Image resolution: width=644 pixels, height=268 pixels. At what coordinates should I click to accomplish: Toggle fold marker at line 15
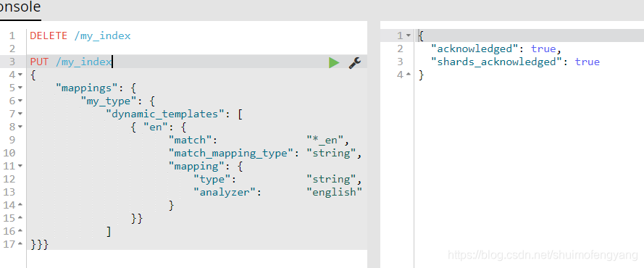[20, 218]
